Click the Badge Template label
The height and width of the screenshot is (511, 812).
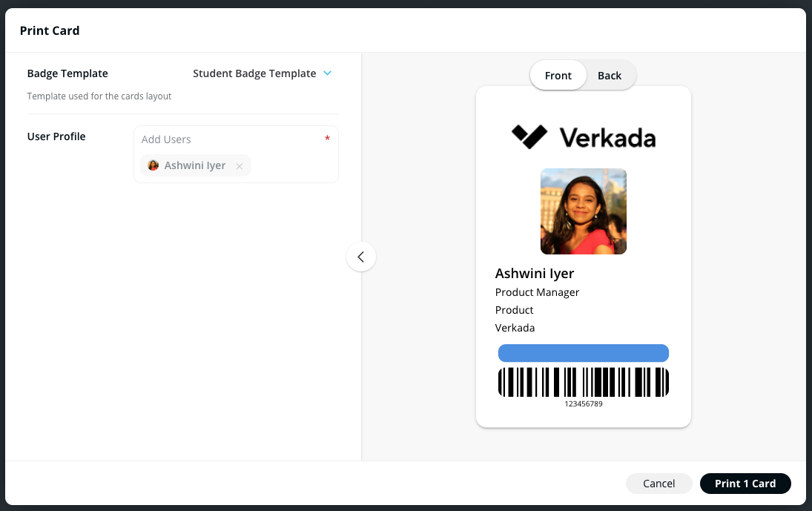click(x=67, y=73)
